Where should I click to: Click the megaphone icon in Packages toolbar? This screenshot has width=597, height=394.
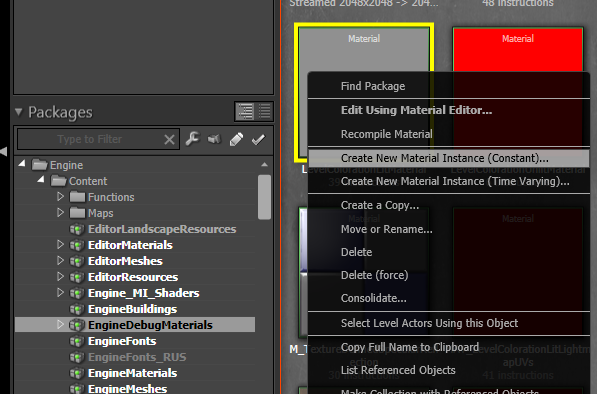click(214, 139)
